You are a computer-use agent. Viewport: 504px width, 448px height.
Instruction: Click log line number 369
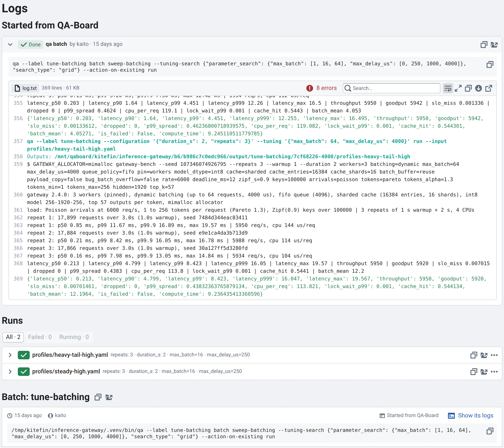[x=18, y=279]
